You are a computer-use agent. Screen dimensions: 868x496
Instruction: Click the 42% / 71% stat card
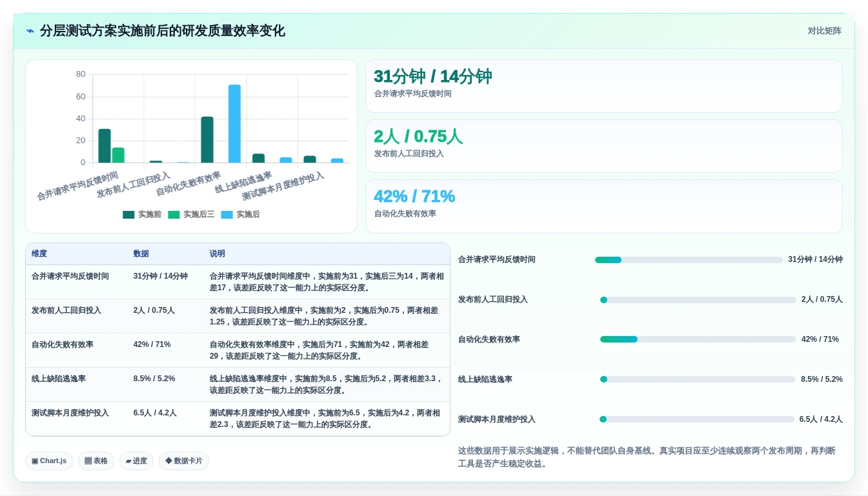[x=603, y=206]
